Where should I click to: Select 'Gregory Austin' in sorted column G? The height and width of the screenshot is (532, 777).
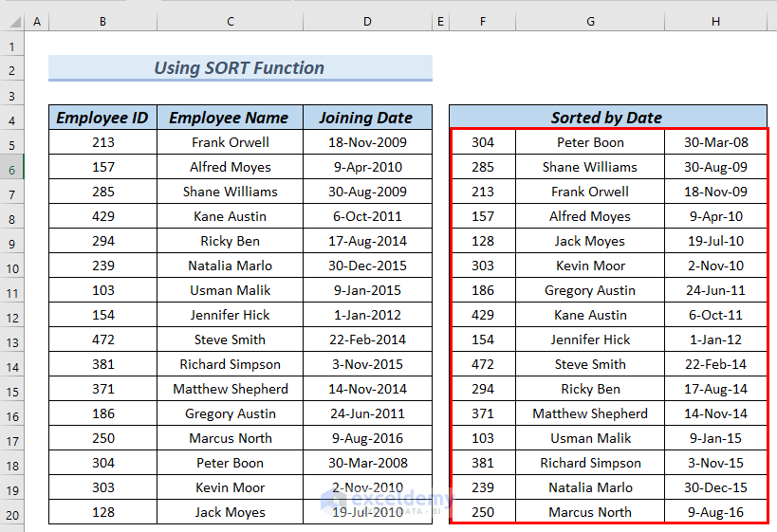click(590, 290)
